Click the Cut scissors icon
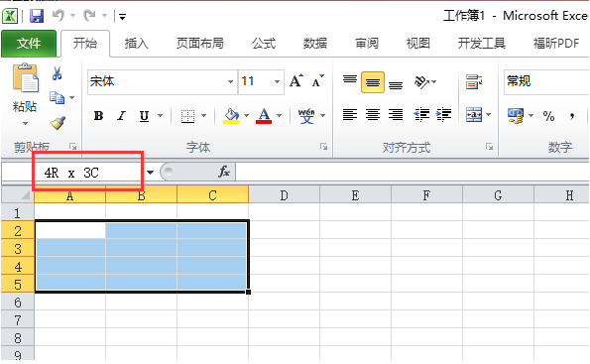Image resolution: width=590 pixels, height=364 pixels. click(x=57, y=73)
